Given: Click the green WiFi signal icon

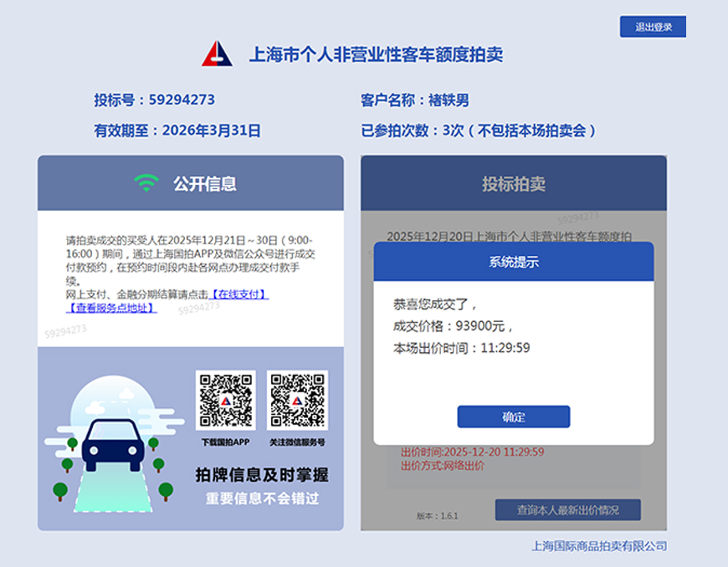Looking at the screenshot, I should (x=146, y=183).
